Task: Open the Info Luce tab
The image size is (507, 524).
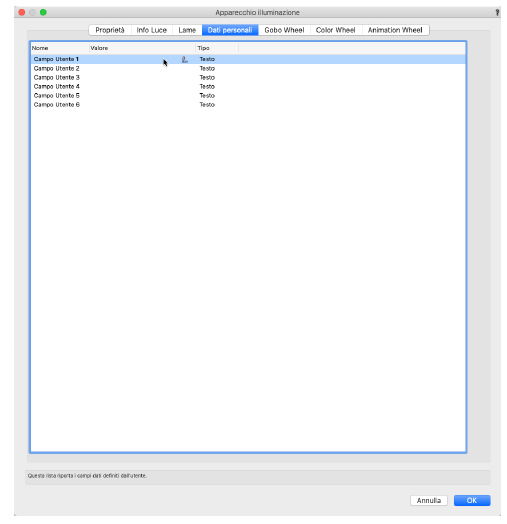Action: (152, 30)
